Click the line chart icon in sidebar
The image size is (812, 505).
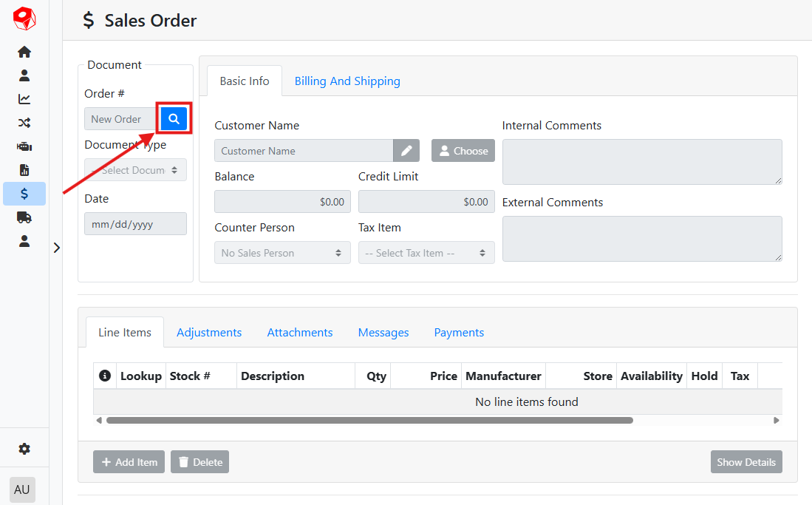(x=24, y=99)
